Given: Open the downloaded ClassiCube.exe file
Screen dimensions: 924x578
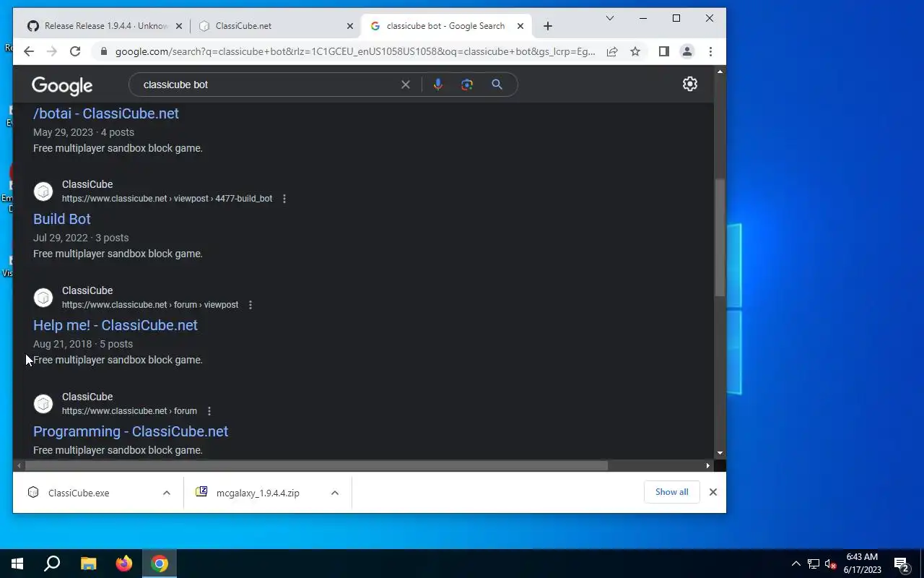Looking at the screenshot, I should click(79, 493).
